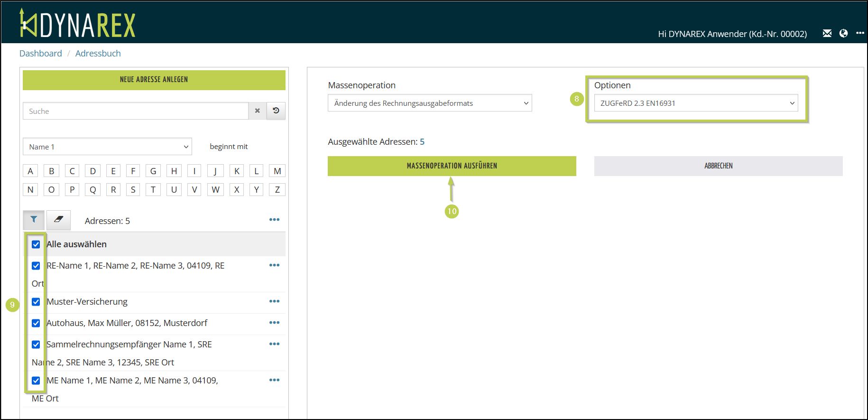
Task: Clear search with the X icon
Action: coord(257,111)
